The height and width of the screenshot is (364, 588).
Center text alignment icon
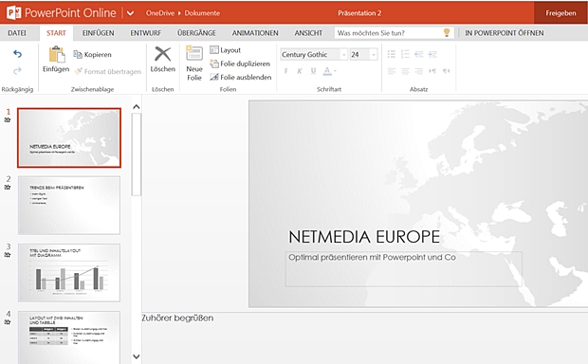pos(405,71)
